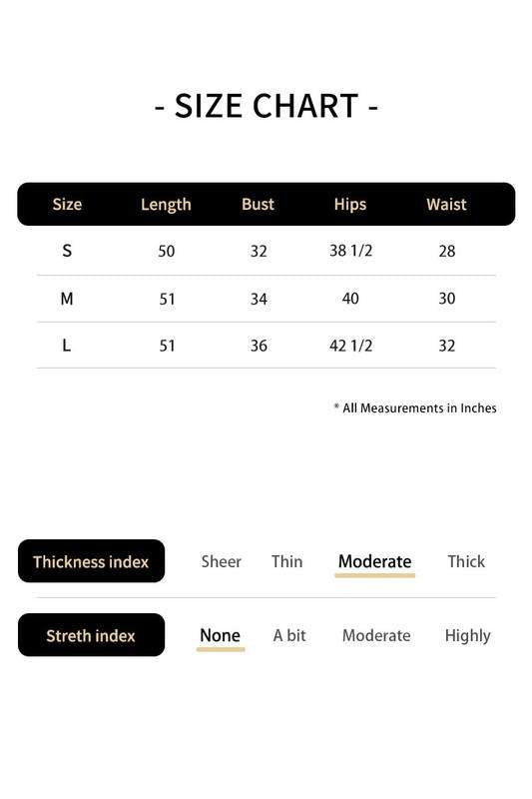The width and height of the screenshot is (532, 799).
Task: Select None in the stretch index
Action: click(220, 635)
